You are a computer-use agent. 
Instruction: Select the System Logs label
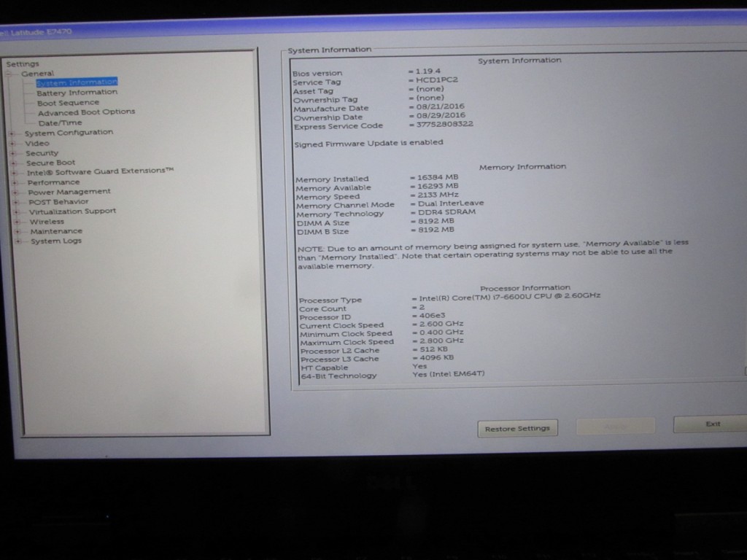point(56,241)
